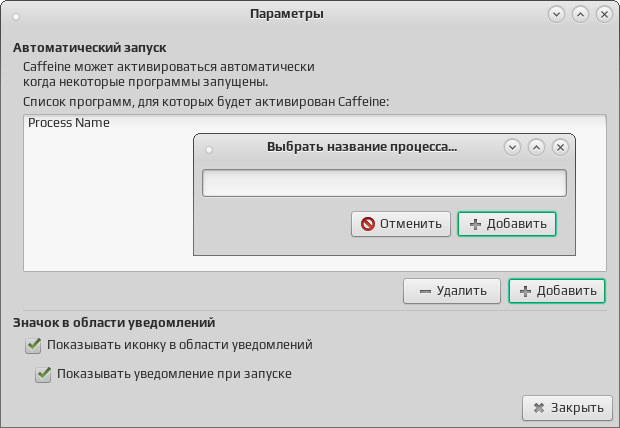620x428 pixels.
Task: Select the Process Name column header
Action: 69,123
